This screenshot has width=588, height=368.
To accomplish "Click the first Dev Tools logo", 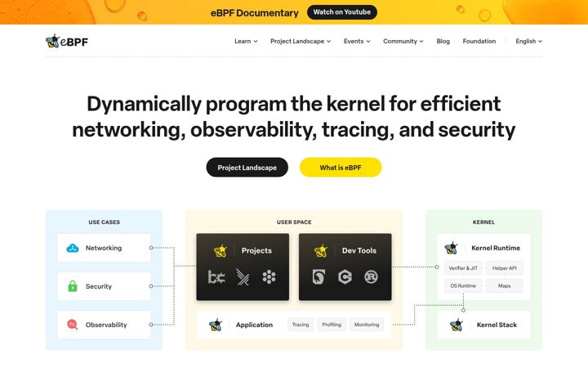I will pyautogui.click(x=318, y=277).
